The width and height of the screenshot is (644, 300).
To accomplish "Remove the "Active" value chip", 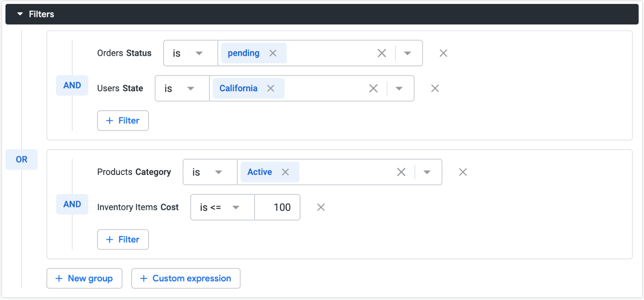I will coord(285,172).
